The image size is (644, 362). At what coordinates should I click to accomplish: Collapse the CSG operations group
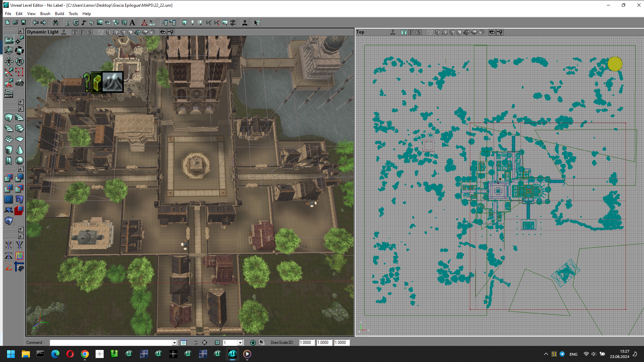(x=21, y=169)
